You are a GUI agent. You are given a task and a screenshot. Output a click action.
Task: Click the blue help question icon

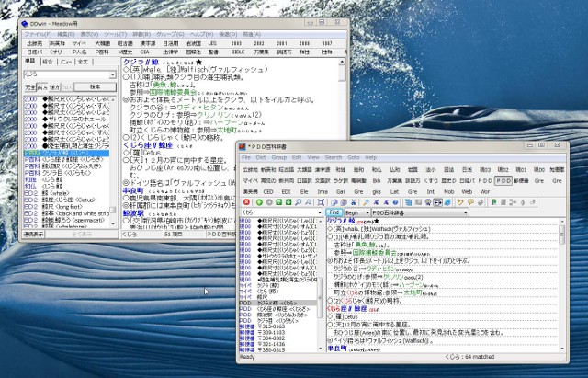[395, 202]
